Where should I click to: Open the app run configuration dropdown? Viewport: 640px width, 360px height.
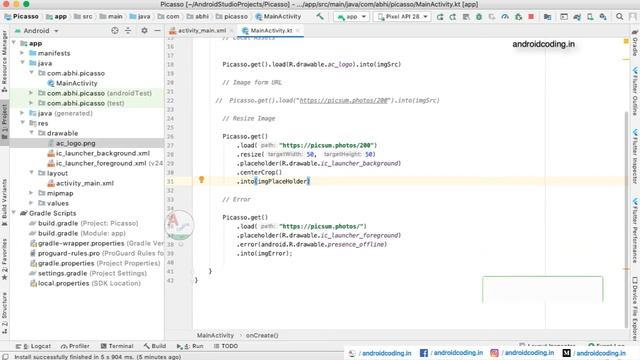[x=351, y=17]
